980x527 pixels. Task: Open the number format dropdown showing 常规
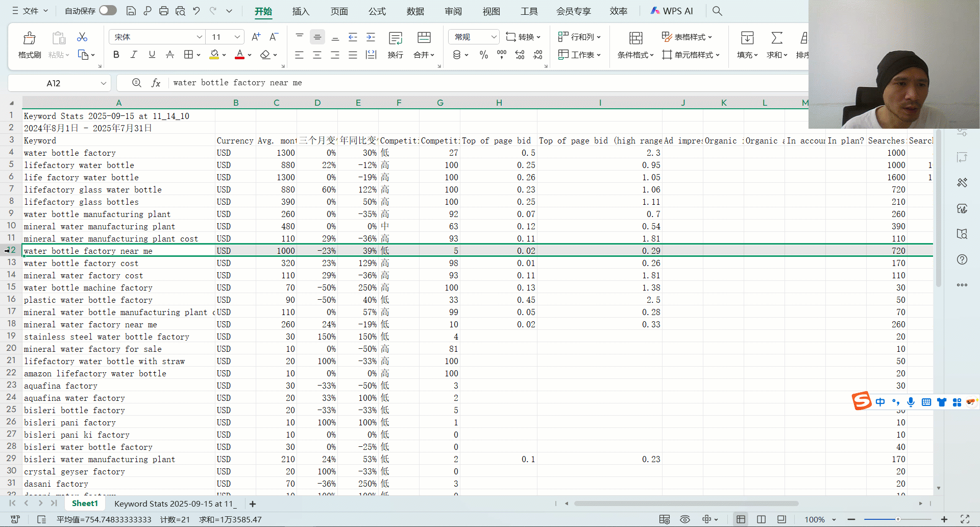click(x=494, y=37)
